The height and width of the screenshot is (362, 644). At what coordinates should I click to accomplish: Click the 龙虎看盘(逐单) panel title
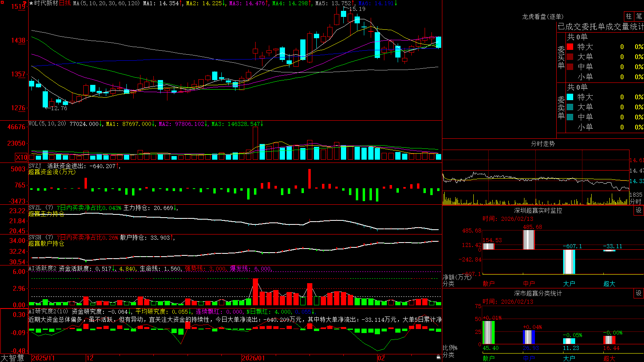click(x=543, y=16)
